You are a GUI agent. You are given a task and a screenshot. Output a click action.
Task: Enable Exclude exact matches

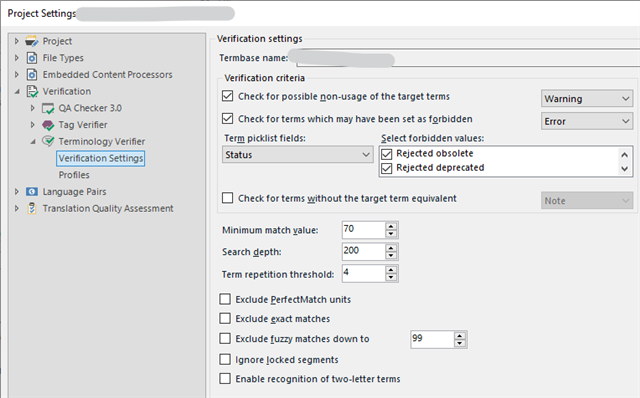[x=225, y=318]
